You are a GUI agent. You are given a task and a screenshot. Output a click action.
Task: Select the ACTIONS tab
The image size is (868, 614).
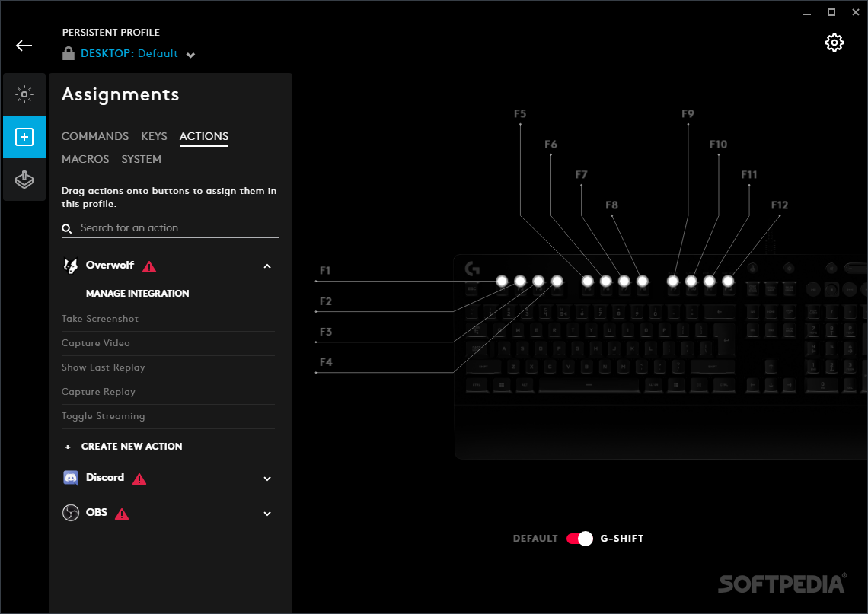(204, 136)
